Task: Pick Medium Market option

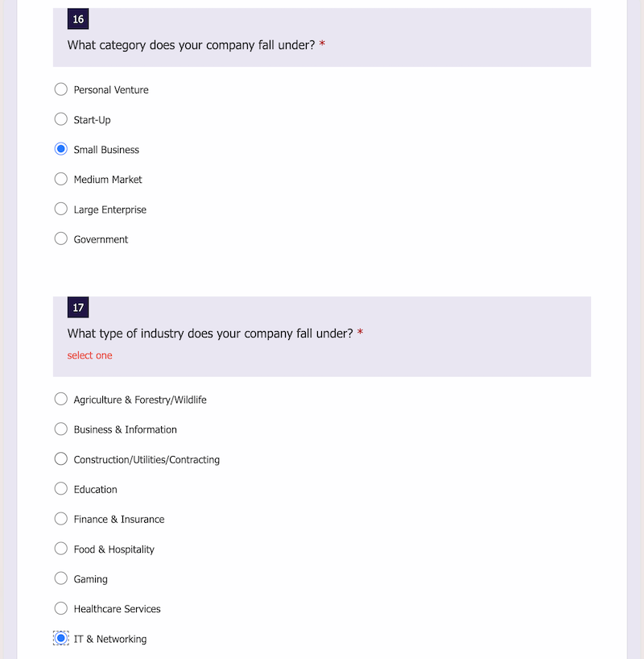Action: (61, 179)
